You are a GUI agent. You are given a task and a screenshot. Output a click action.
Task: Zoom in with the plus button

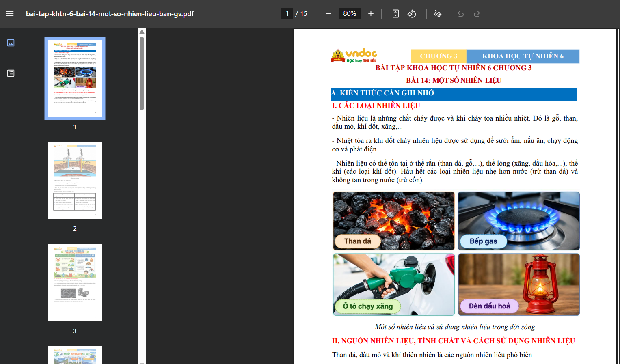371,14
